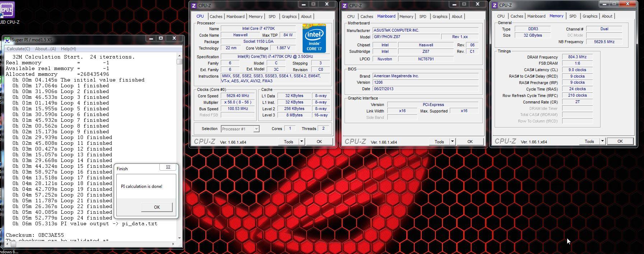Click Tools button in Memory window
The image size is (644, 254).
click(x=589, y=141)
